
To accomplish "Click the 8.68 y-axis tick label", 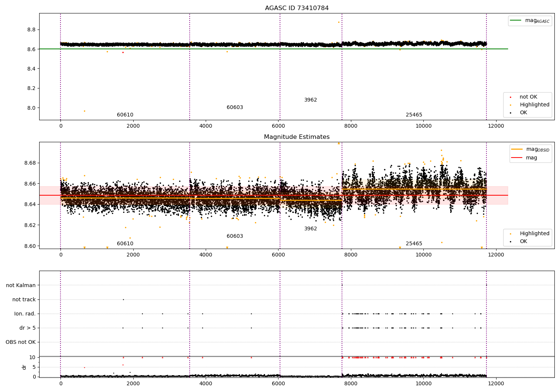I will pyautogui.click(x=30, y=163).
